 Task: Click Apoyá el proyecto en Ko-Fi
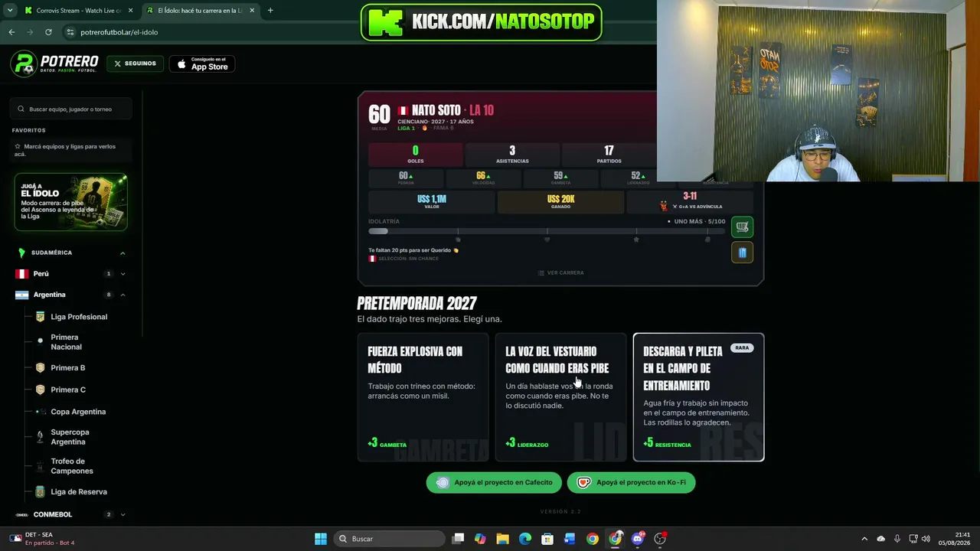click(x=632, y=482)
